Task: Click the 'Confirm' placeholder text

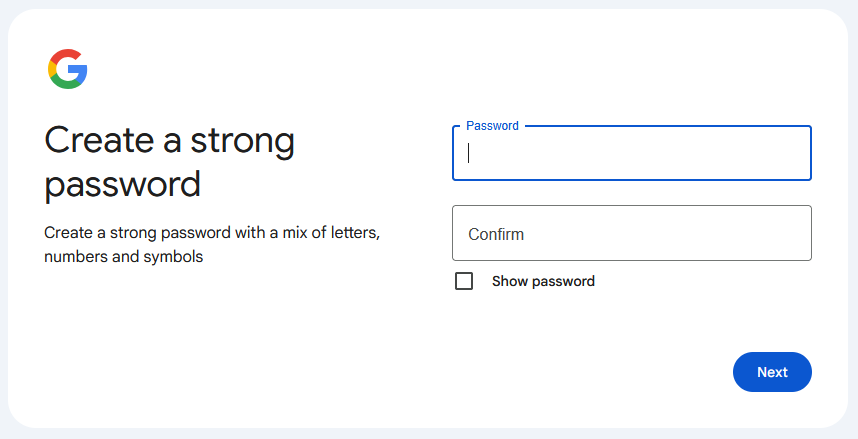Action: point(496,234)
